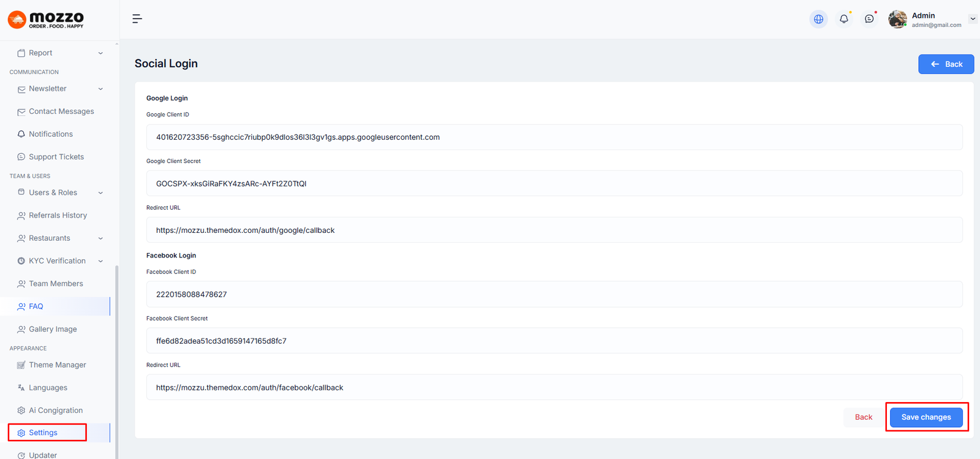Click the Settings gear icon in sidebar

click(21, 433)
